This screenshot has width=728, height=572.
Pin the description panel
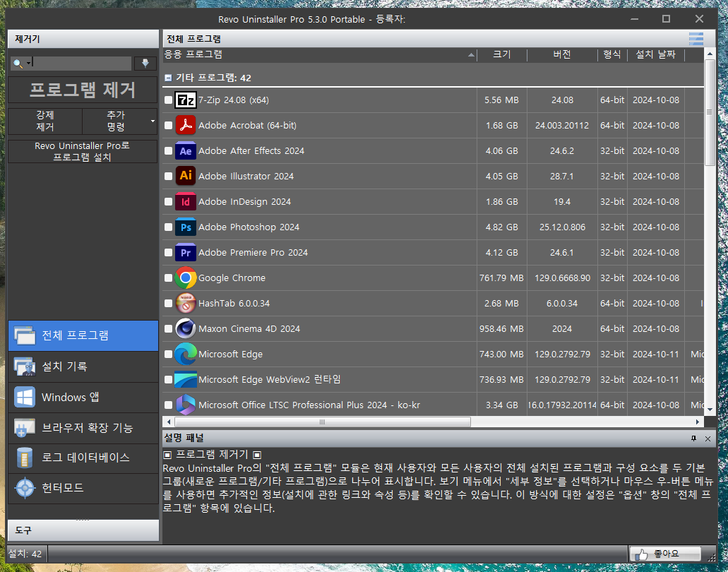pos(693,439)
